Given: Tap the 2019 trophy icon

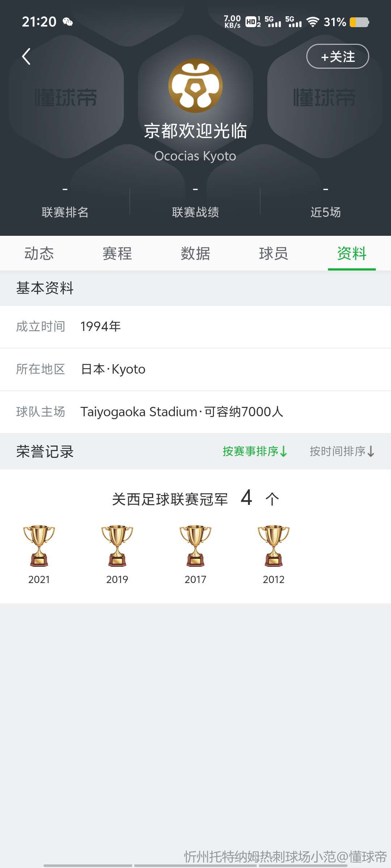Looking at the screenshot, I should click(117, 545).
